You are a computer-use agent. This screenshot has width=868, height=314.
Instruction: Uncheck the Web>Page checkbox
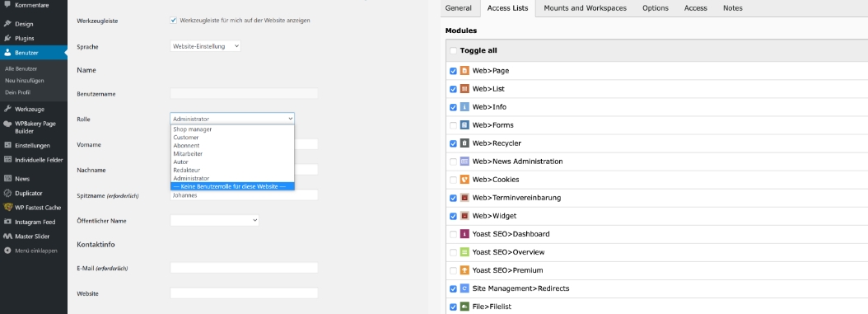click(454, 71)
